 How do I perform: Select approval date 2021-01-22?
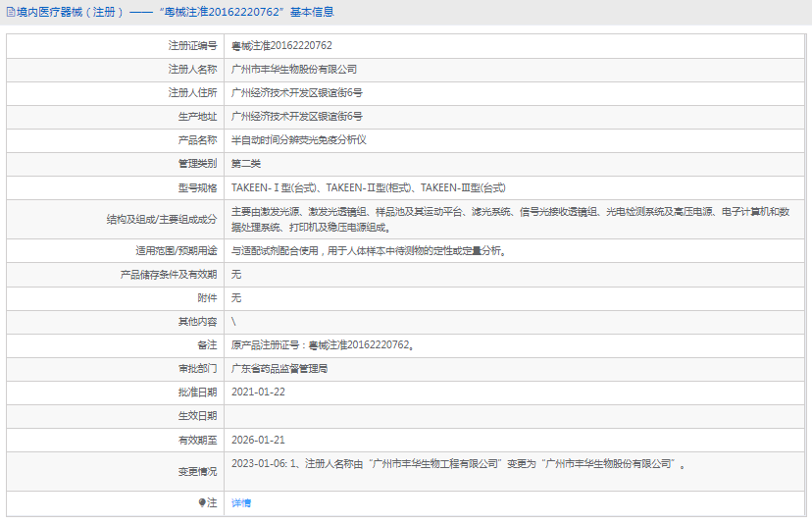coord(258,393)
